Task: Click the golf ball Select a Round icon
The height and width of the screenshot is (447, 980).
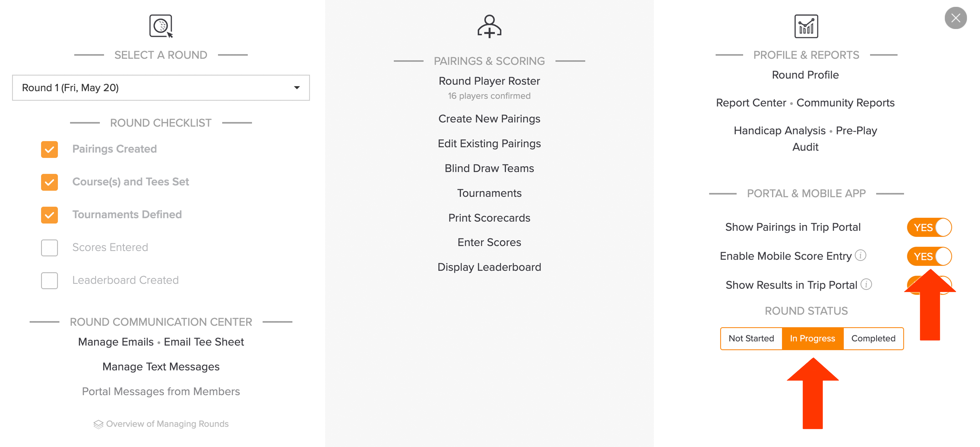Action: pyautogui.click(x=161, y=26)
